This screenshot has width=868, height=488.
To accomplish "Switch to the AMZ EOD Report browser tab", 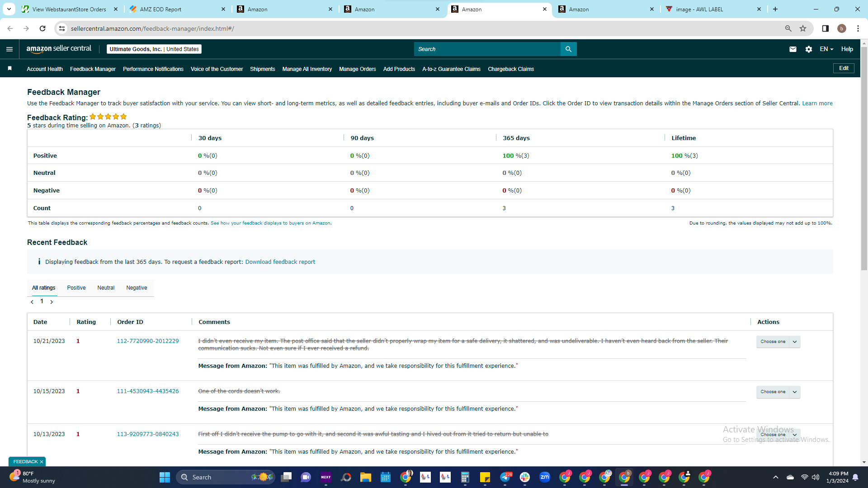I will [x=178, y=9].
